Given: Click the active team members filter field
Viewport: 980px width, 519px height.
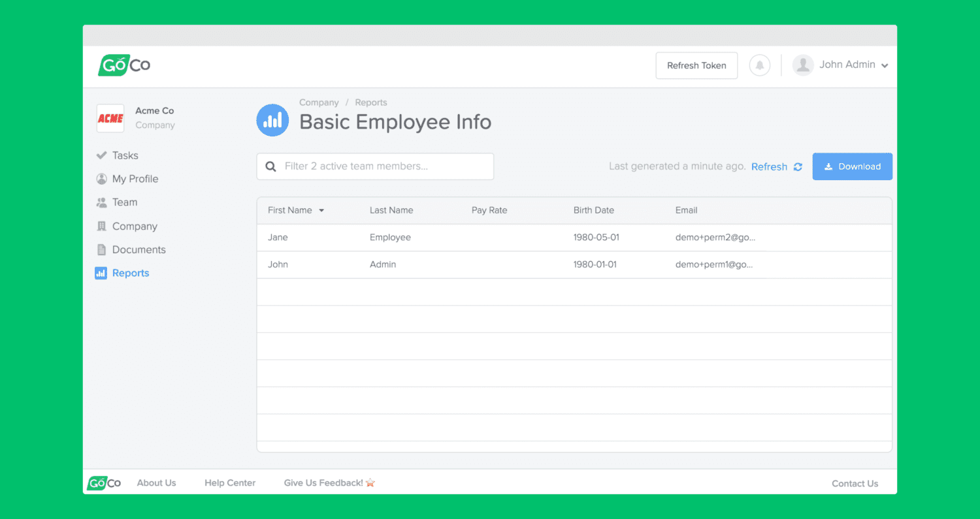Looking at the screenshot, I should point(375,166).
